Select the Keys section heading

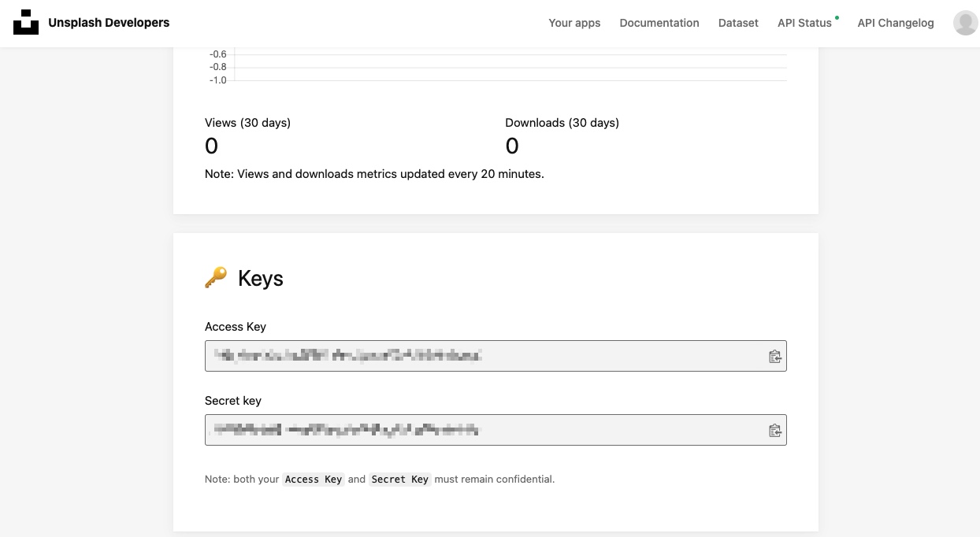[x=260, y=279]
